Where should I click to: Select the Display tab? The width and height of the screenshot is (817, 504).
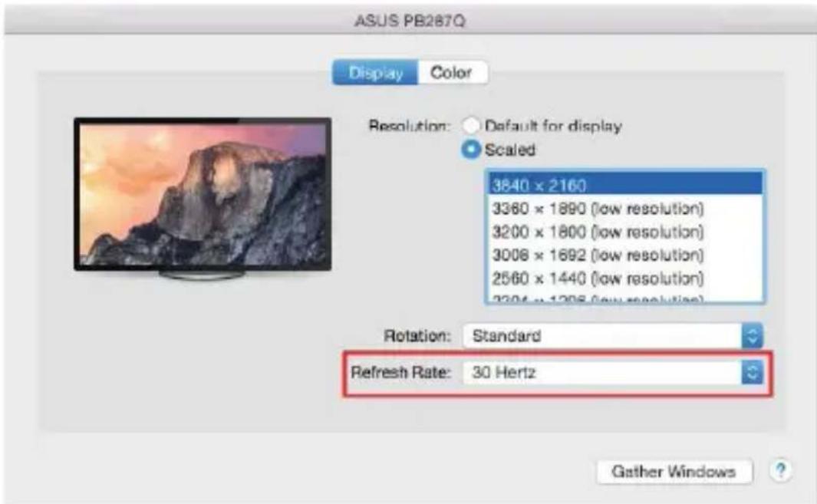pos(375,72)
